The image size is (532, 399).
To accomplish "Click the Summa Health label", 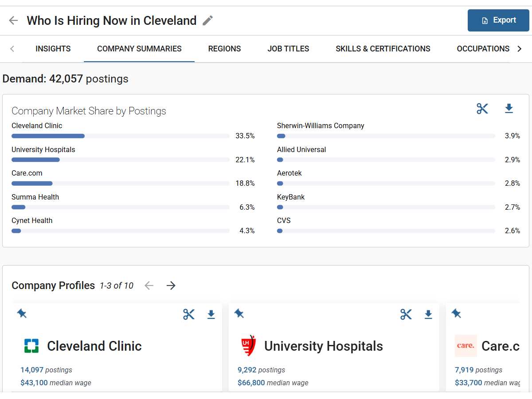I will pos(35,197).
